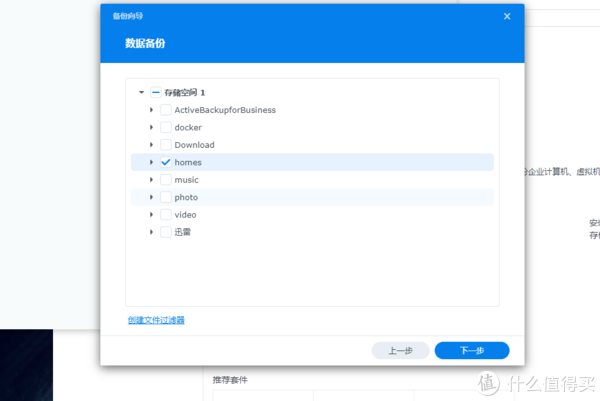Viewport: 600px width, 401px height.
Task: Uncheck the homes folder checkbox
Action: pyautogui.click(x=166, y=162)
